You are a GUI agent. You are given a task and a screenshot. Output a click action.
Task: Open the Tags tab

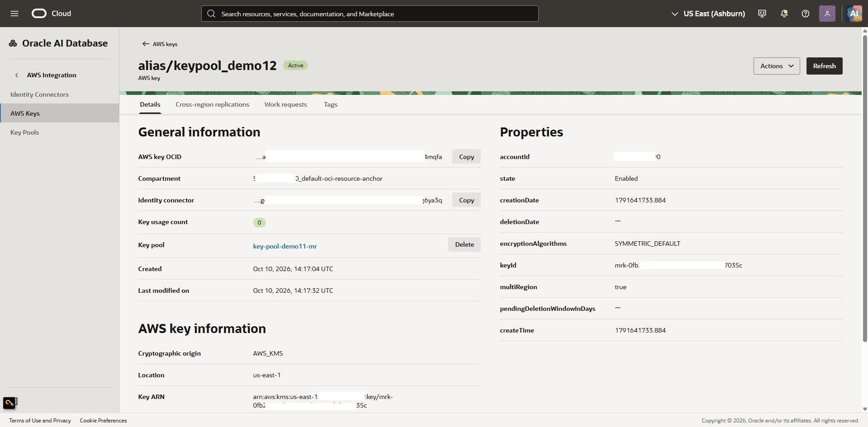click(x=331, y=104)
